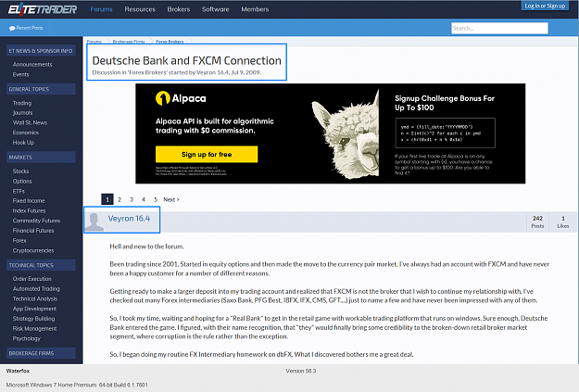
Task: Go to page 5 of thread
Action: (156, 199)
